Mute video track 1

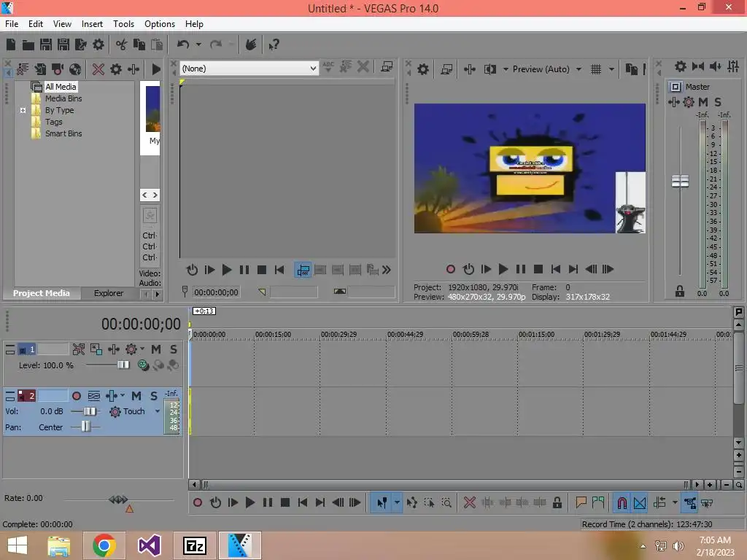(156, 349)
